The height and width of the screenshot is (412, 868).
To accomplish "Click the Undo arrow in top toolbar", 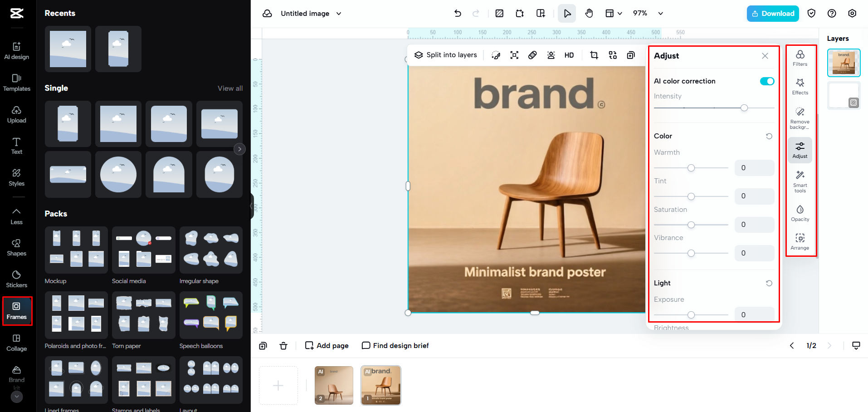I will (458, 13).
